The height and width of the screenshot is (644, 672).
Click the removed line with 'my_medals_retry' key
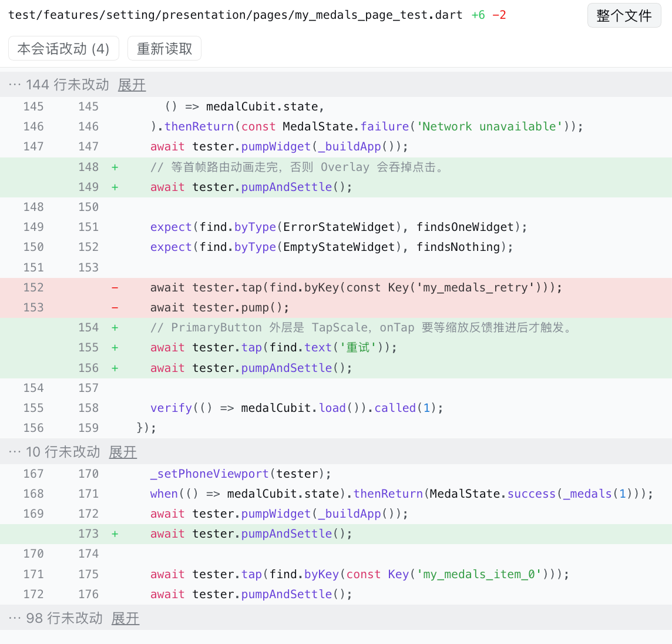click(336, 287)
